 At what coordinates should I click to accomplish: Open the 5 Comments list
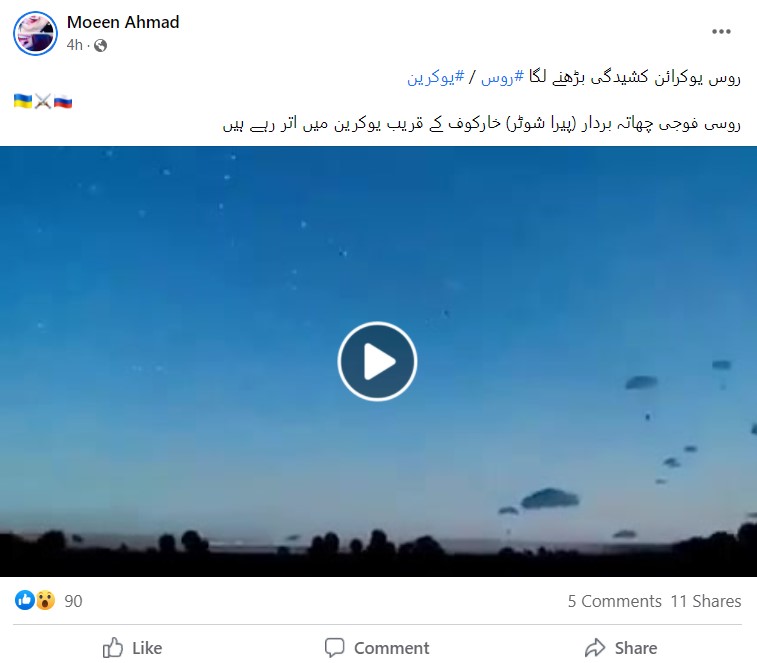click(615, 601)
